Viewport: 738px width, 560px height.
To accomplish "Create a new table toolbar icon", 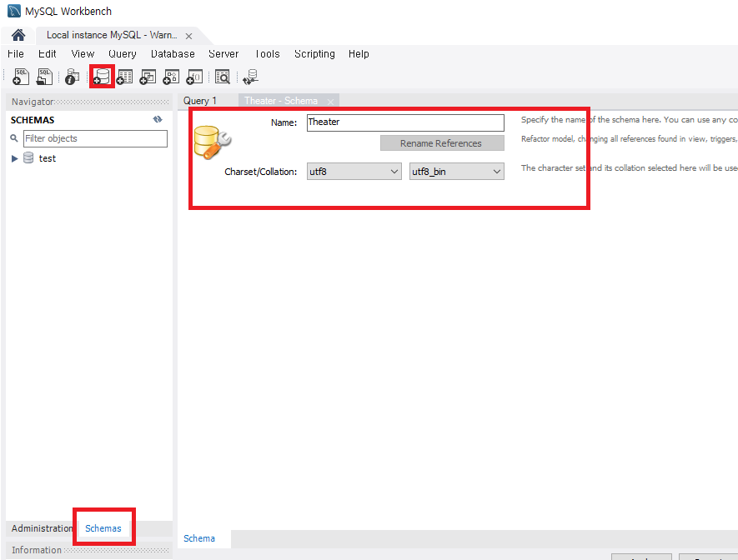I will click(125, 77).
